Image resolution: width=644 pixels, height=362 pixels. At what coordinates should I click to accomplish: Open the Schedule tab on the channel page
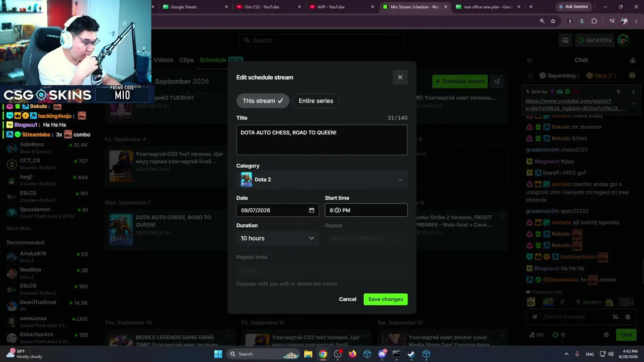pos(213,60)
